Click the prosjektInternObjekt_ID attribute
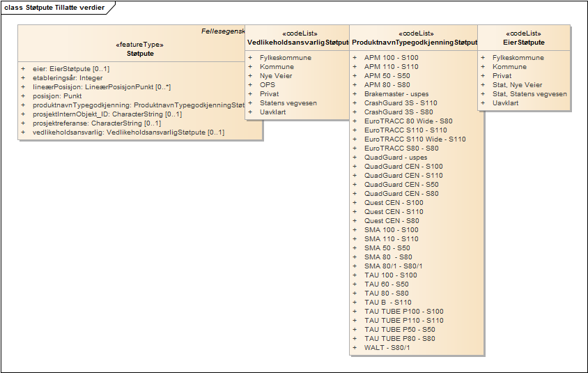 tap(107, 114)
